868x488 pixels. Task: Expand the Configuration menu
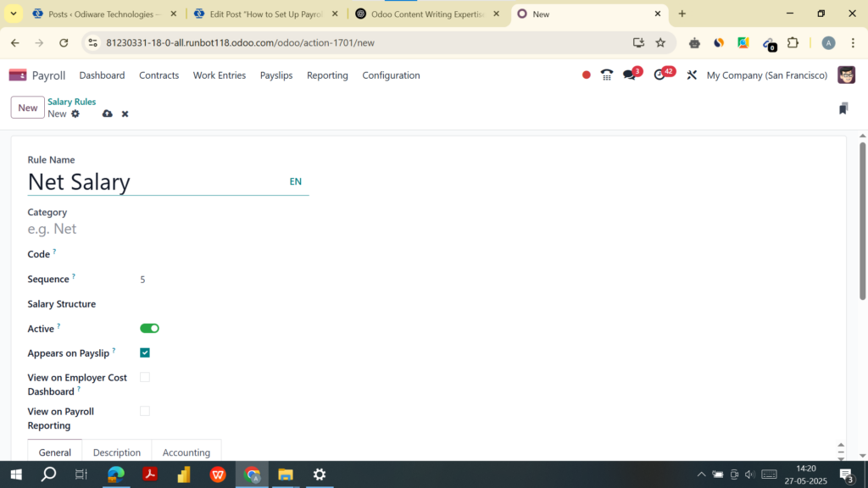(391, 75)
